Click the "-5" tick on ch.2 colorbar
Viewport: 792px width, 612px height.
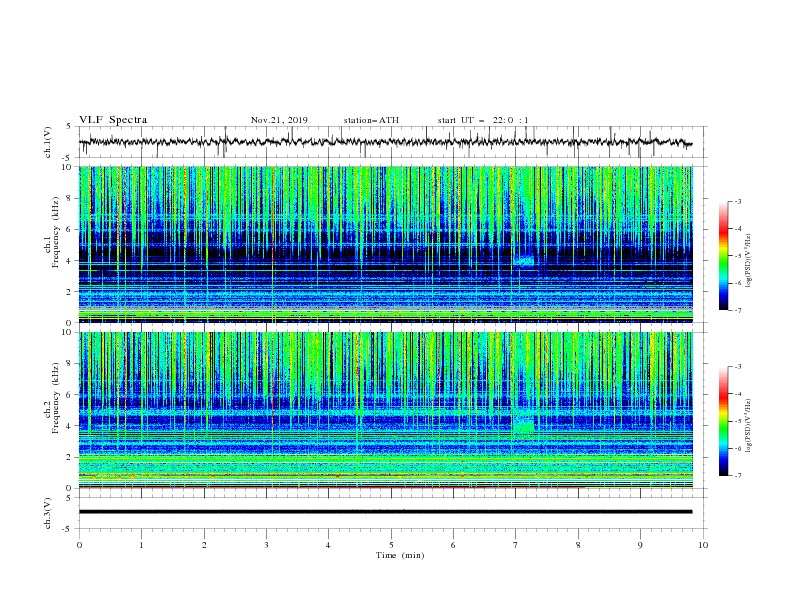coord(737,421)
